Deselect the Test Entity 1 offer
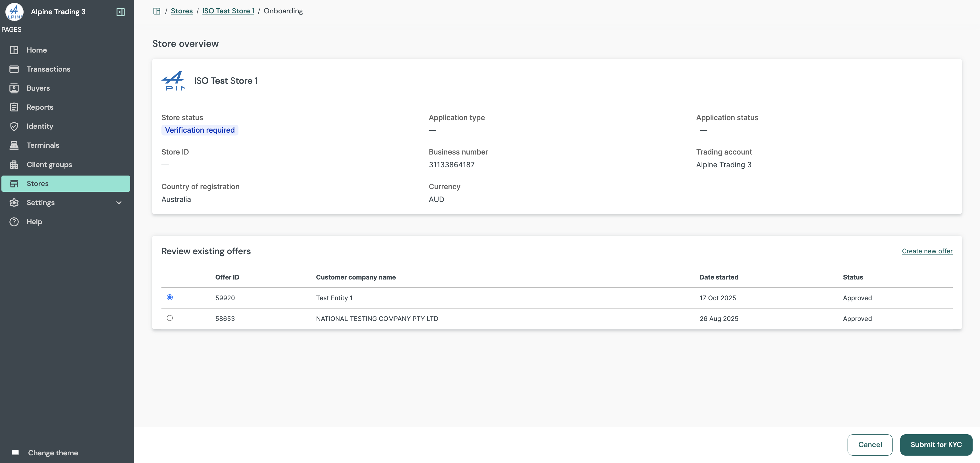Image resolution: width=980 pixels, height=463 pixels. click(x=170, y=298)
